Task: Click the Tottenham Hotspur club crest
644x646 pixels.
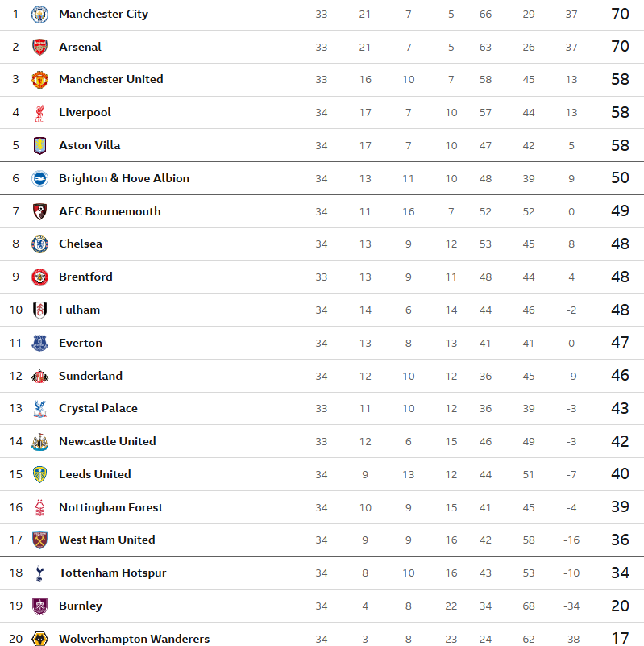Action: (39, 573)
